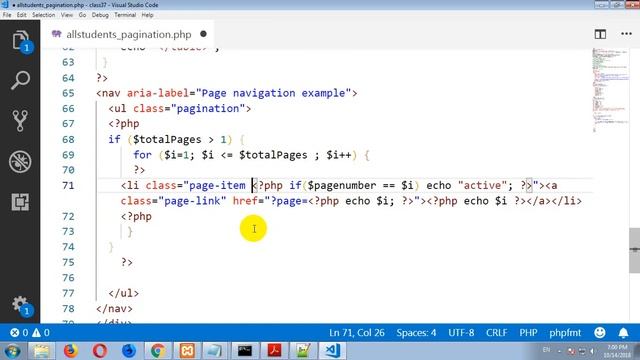Open XAMPP control panel in taskbar

(187, 351)
